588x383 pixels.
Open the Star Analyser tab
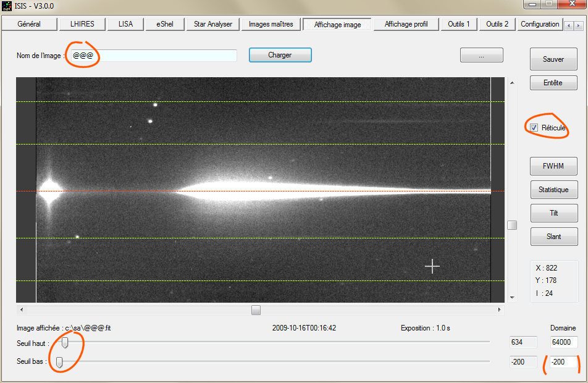(x=212, y=24)
